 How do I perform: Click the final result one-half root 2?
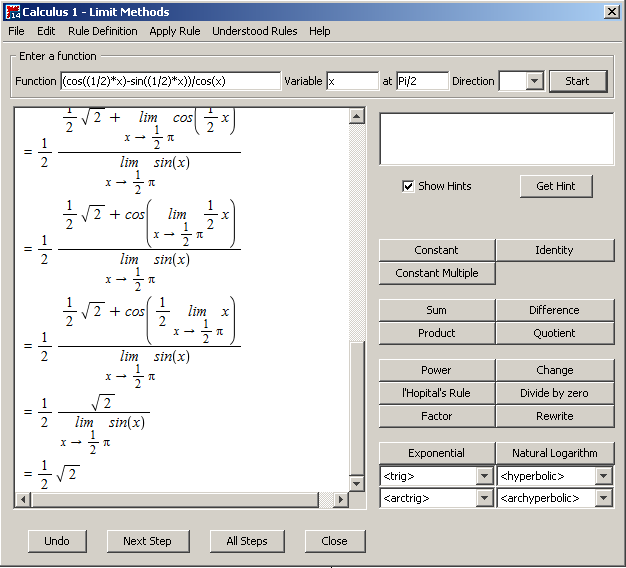[x=59, y=475]
